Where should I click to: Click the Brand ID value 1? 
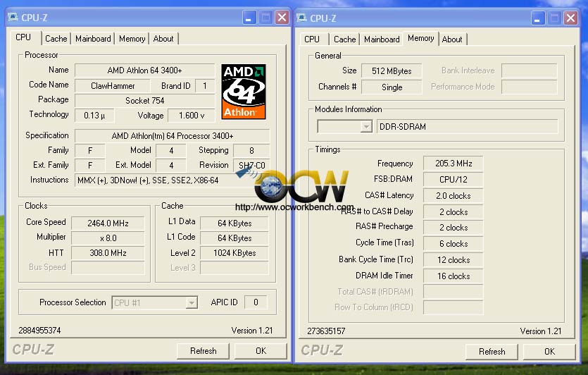click(x=205, y=86)
